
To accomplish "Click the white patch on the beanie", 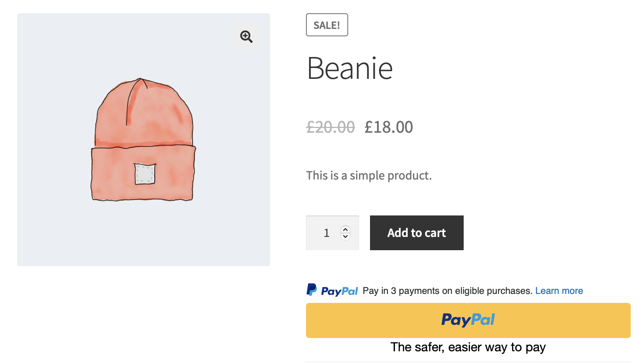I will 145,174.
